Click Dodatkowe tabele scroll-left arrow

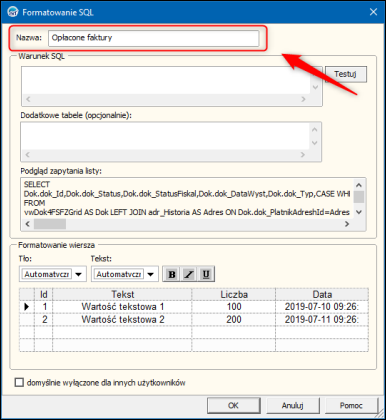pyautogui.click(x=27, y=155)
